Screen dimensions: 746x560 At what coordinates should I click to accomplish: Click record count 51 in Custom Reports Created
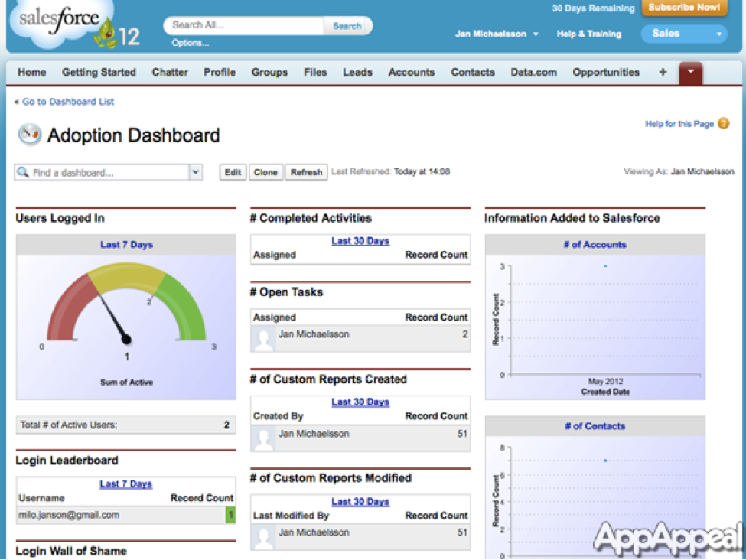[x=462, y=434]
